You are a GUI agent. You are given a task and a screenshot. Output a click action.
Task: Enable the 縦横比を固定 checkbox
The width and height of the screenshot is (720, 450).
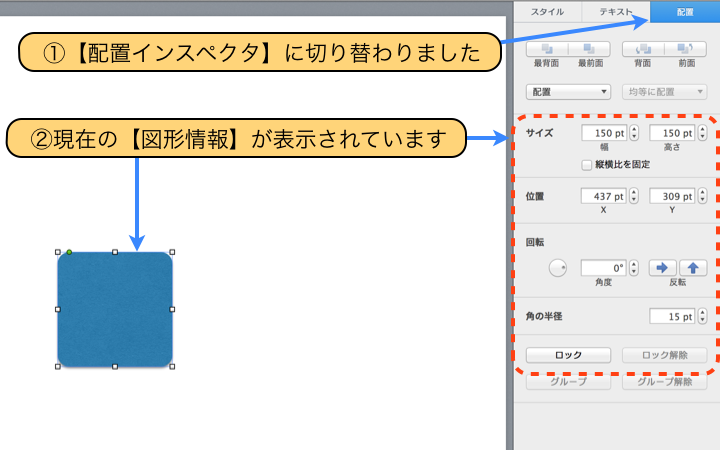[586, 164]
